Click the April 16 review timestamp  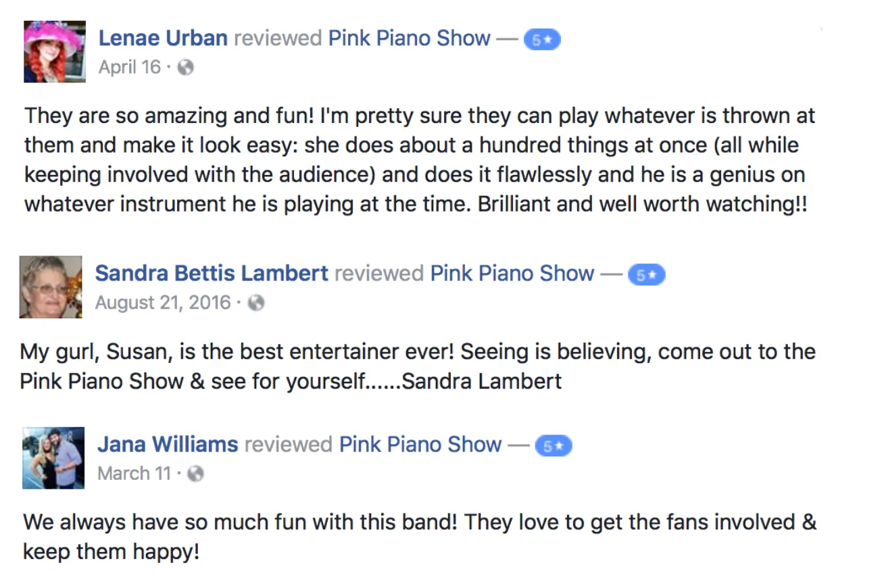(x=130, y=68)
